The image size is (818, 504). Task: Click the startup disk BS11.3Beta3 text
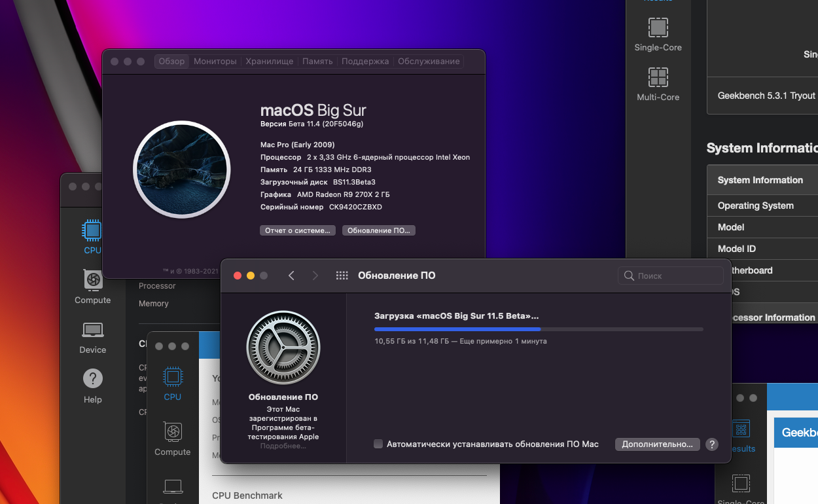(354, 182)
